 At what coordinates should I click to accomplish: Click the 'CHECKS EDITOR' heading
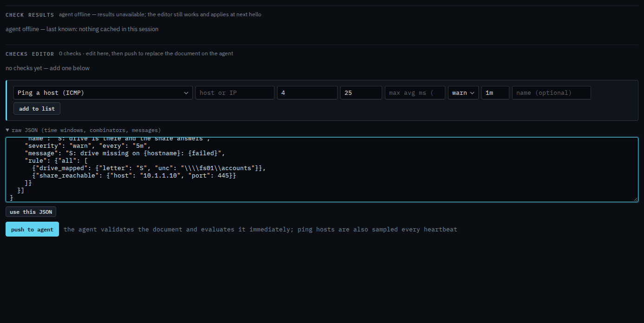tap(30, 54)
